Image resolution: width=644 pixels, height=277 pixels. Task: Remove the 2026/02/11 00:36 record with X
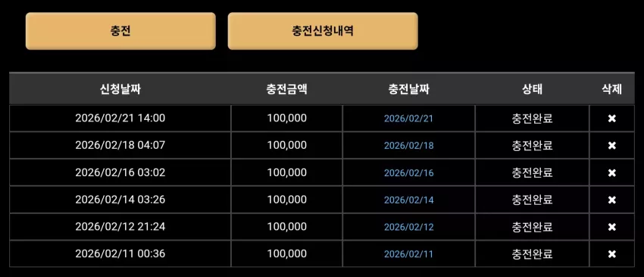(612, 254)
